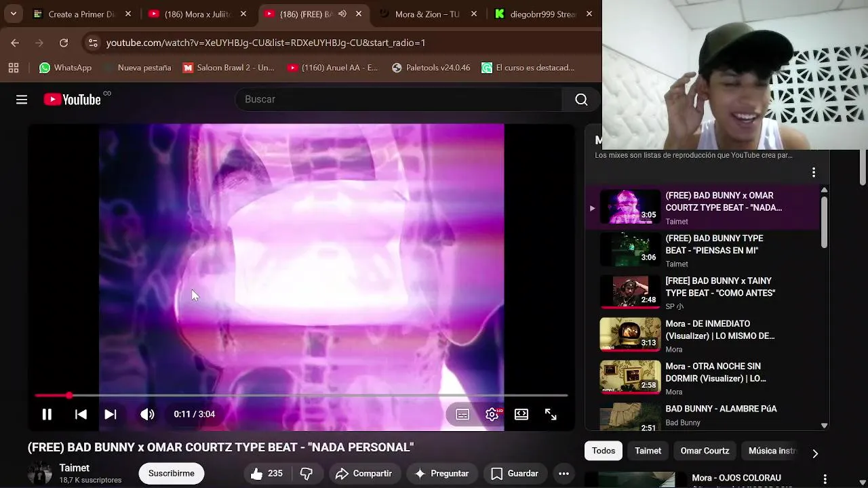Open the Taimet channel avatar

pos(40,473)
